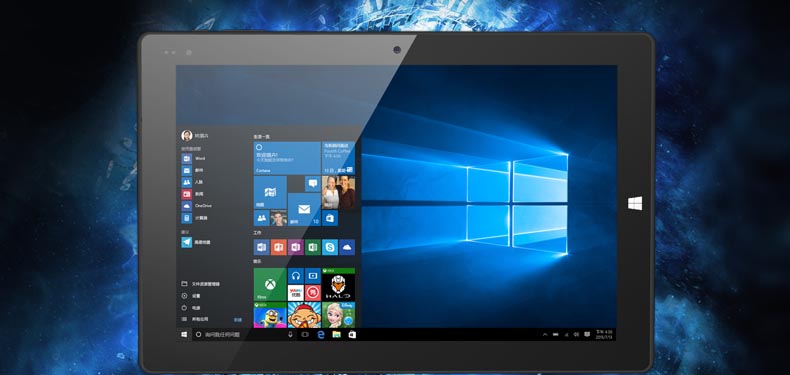790x375 pixels.
Task: Open File Explorer on the taskbar
Action: point(336,334)
